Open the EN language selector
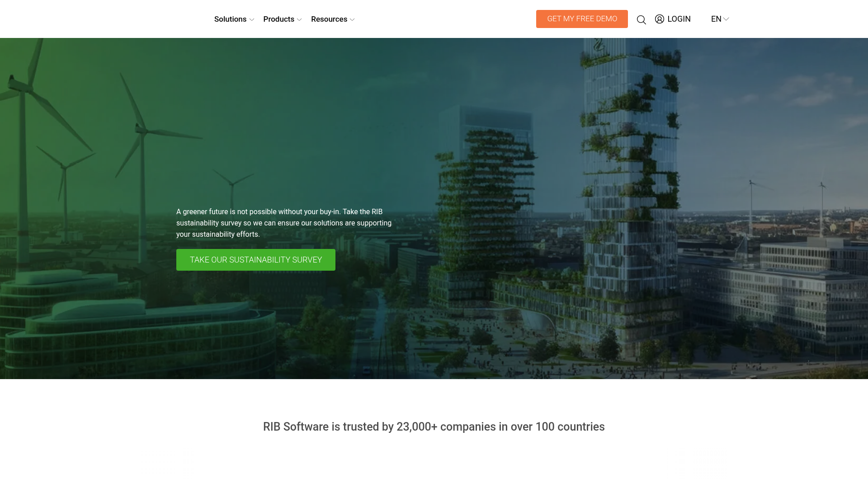 (719, 19)
